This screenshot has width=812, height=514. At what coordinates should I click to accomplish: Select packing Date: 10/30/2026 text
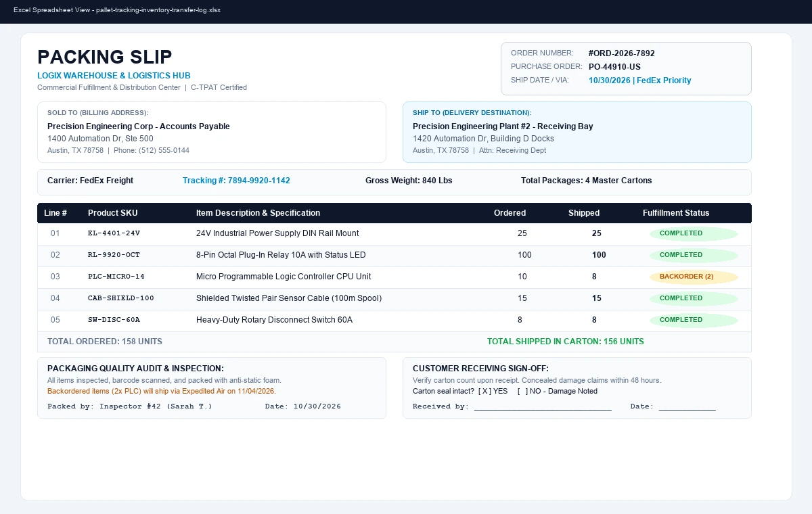pyautogui.click(x=303, y=406)
